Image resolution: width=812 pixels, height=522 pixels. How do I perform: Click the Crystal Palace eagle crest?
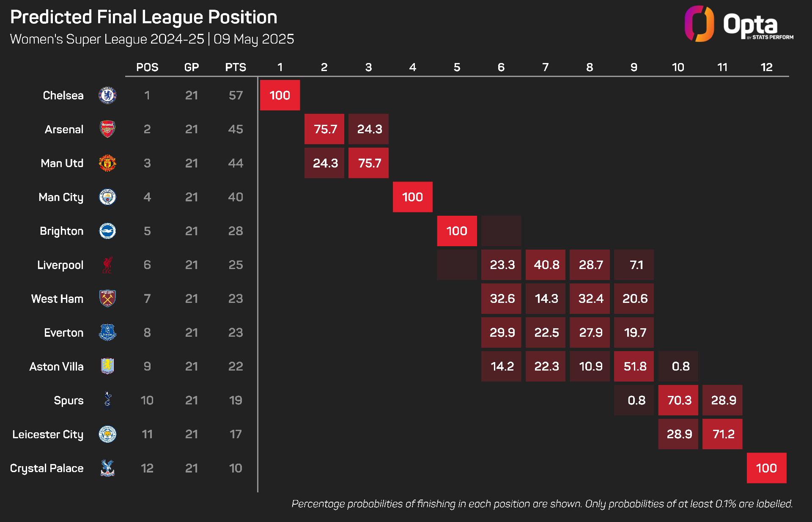point(107,468)
